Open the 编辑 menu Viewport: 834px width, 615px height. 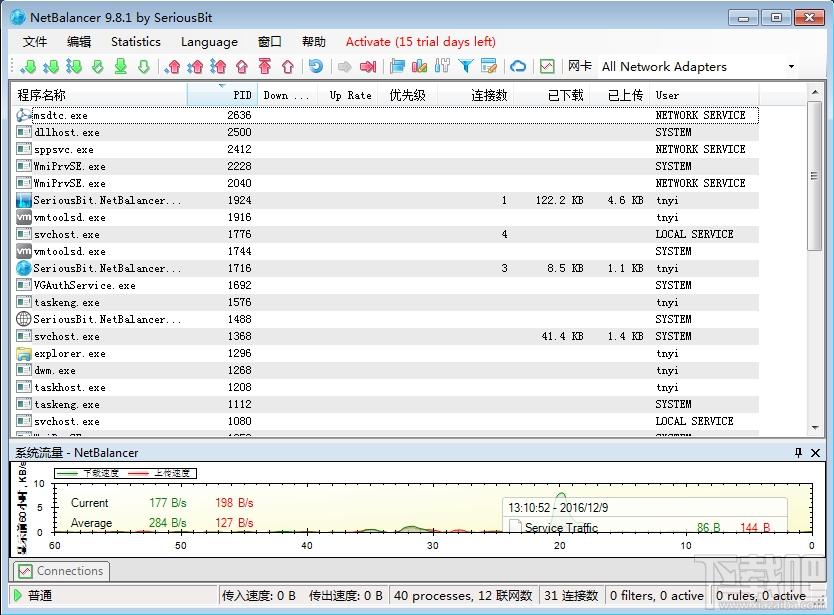79,41
